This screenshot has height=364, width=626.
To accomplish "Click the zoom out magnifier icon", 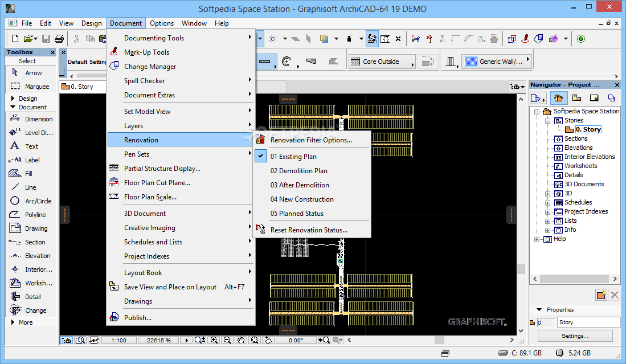I will (227, 340).
